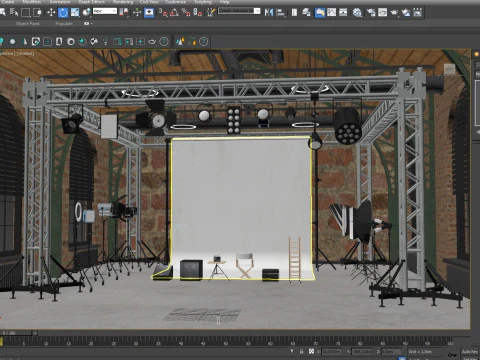Toggle the Scene Explorer

294,13
